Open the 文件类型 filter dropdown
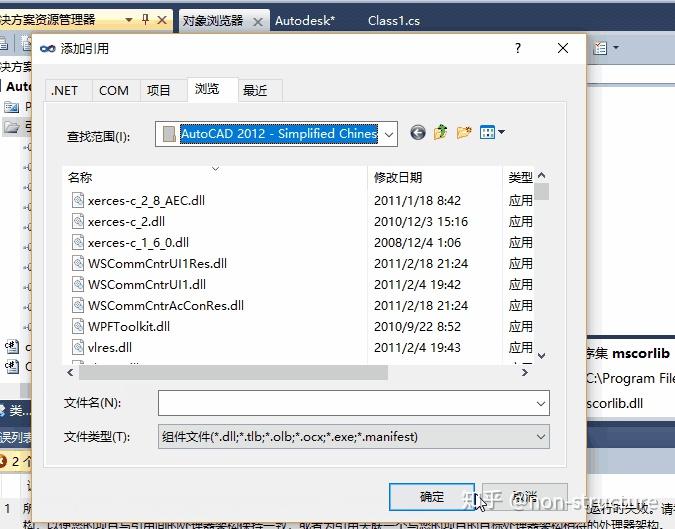Screen dimensions: 675x529 point(541,437)
